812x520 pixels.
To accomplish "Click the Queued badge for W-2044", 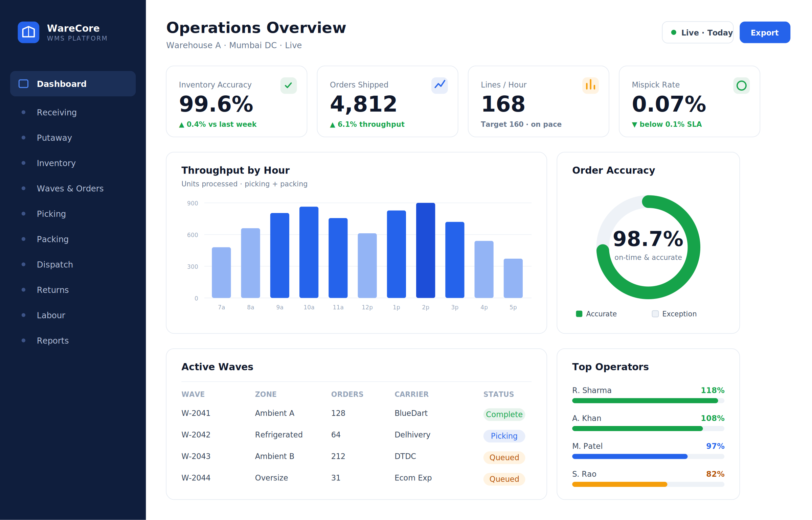I will (504, 479).
